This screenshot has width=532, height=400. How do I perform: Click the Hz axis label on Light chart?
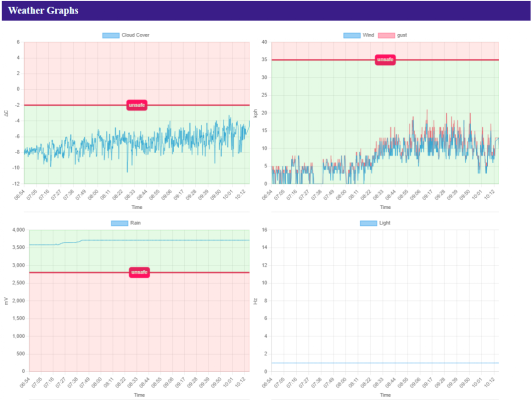(x=255, y=301)
